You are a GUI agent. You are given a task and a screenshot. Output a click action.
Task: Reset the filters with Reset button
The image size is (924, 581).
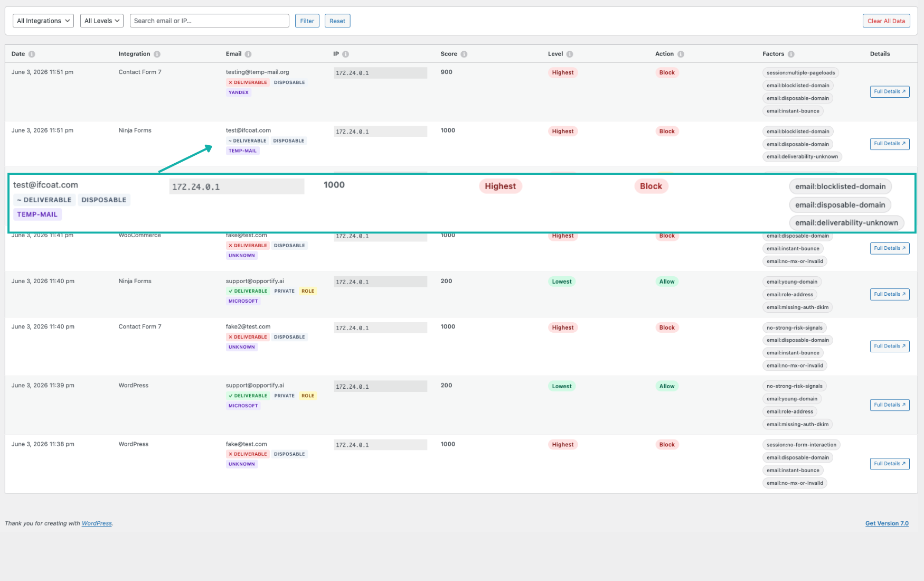pyautogui.click(x=337, y=21)
